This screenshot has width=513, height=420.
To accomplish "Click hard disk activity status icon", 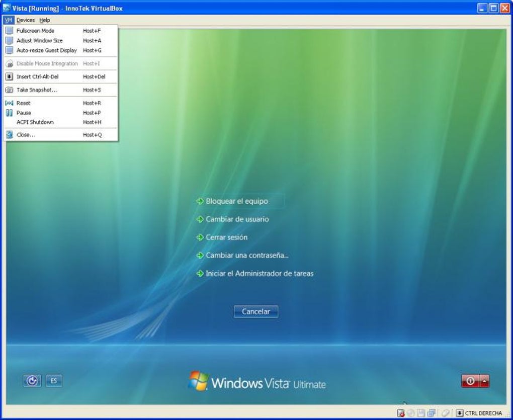I will [x=401, y=413].
